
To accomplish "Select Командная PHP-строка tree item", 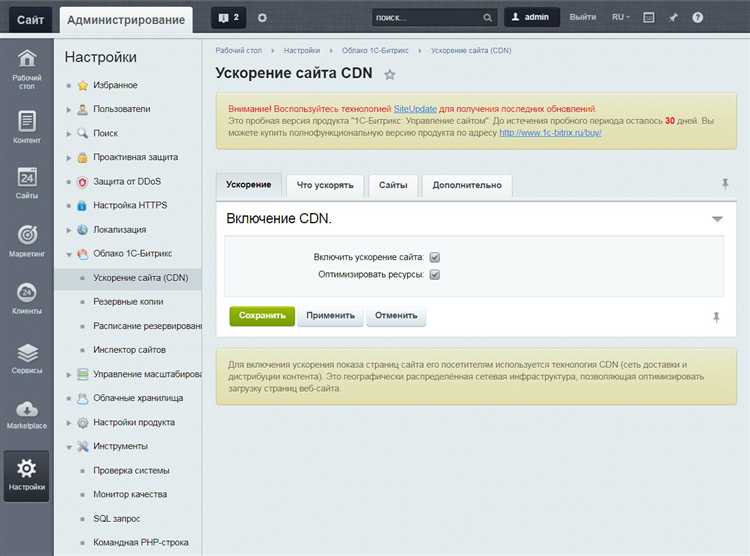I will (x=141, y=543).
